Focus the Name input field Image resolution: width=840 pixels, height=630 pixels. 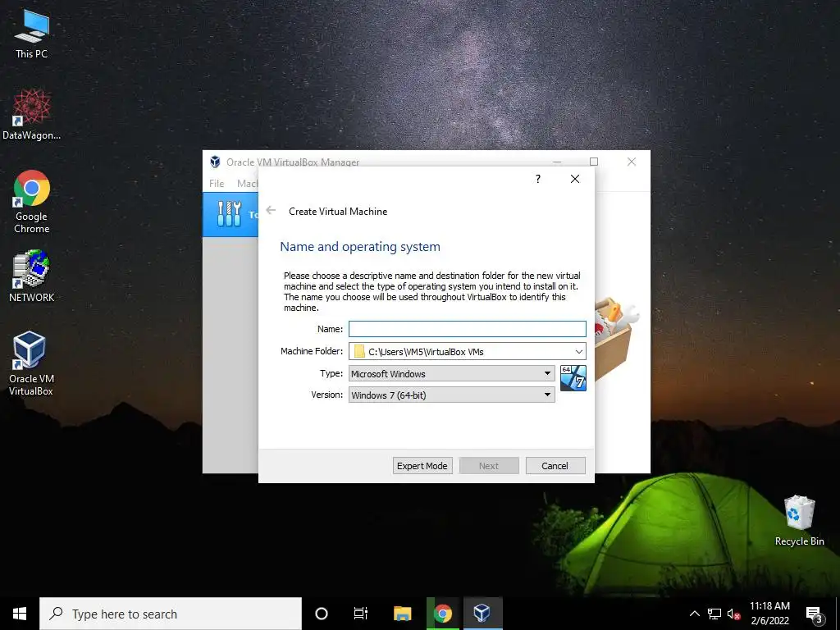pos(467,329)
